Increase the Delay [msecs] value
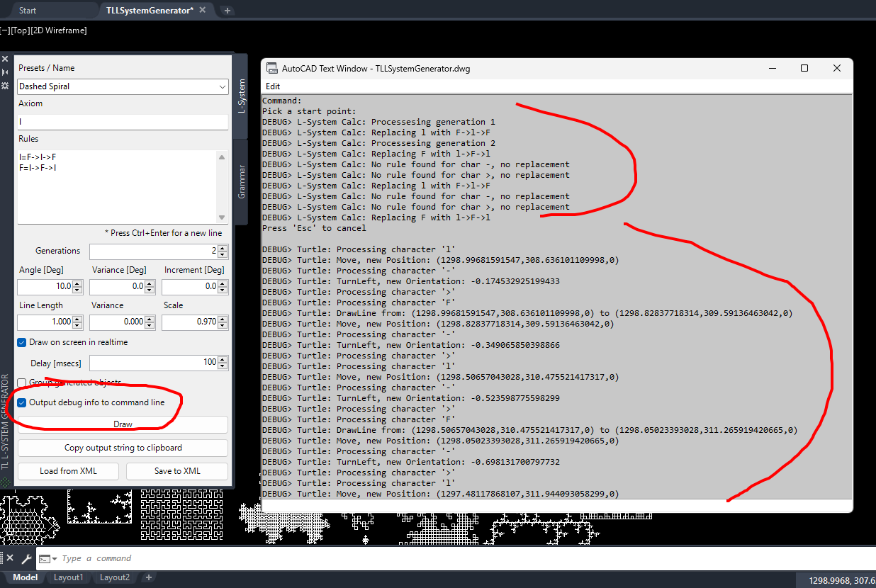Viewport: 876px width, 588px height. 223,359
